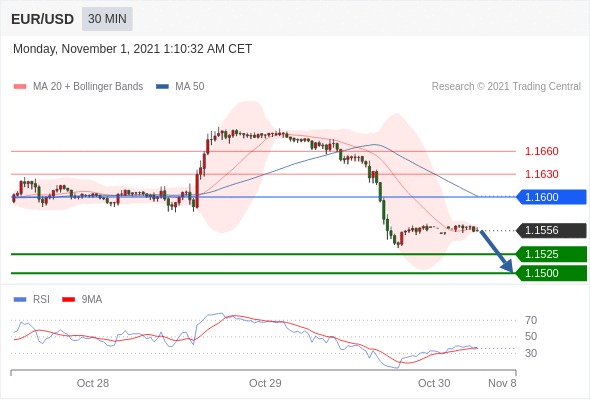The width and height of the screenshot is (590, 400).
Task: Click the 30 MIN timeframe button
Action: [x=107, y=19]
